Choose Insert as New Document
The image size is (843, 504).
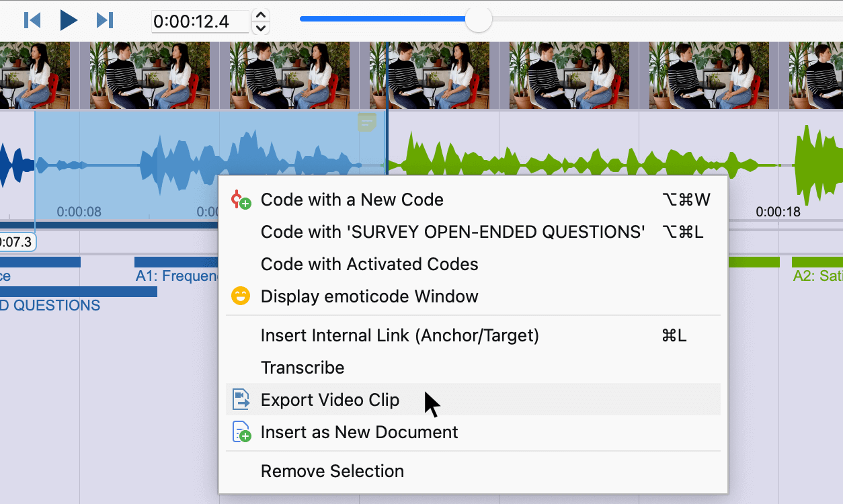[x=473, y=432]
